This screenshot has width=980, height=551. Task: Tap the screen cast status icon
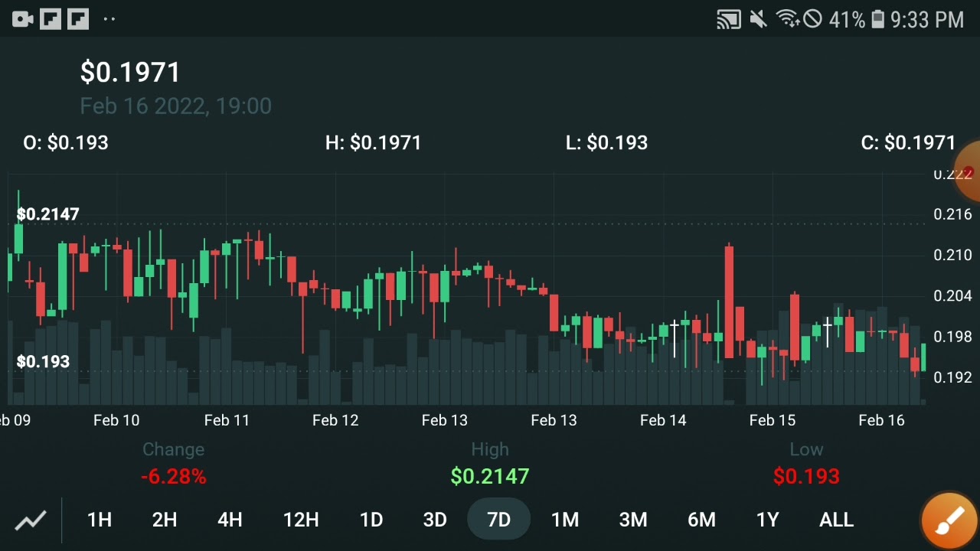(728, 20)
